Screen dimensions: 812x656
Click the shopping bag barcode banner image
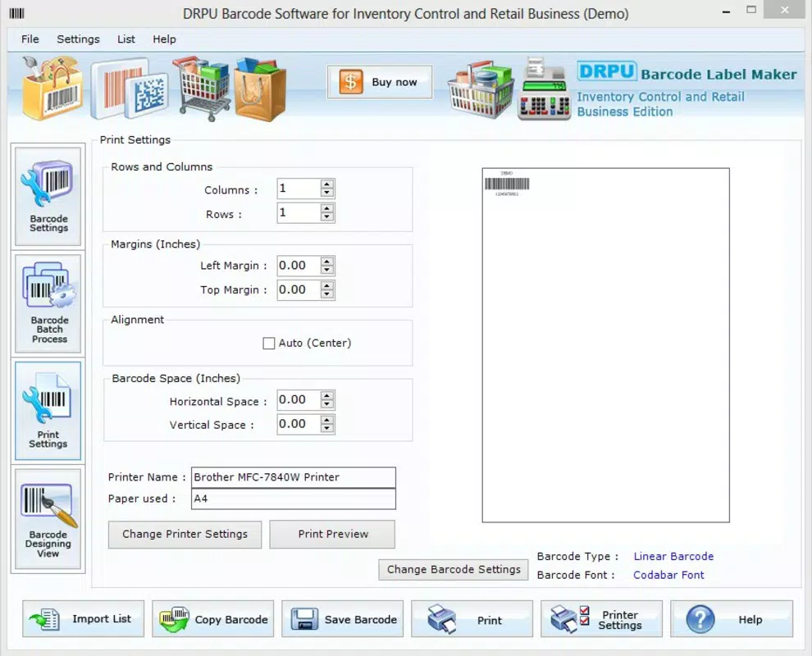[x=52, y=88]
